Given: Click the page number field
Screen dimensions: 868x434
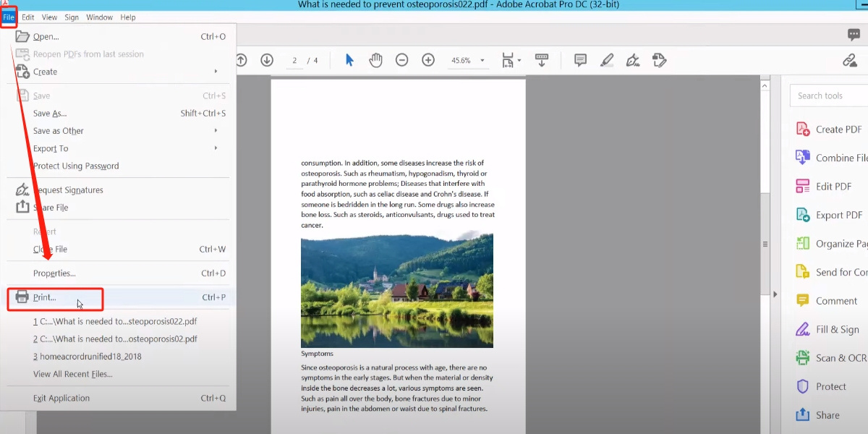Looking at the screenshot, I should click(x=294, y=60).
